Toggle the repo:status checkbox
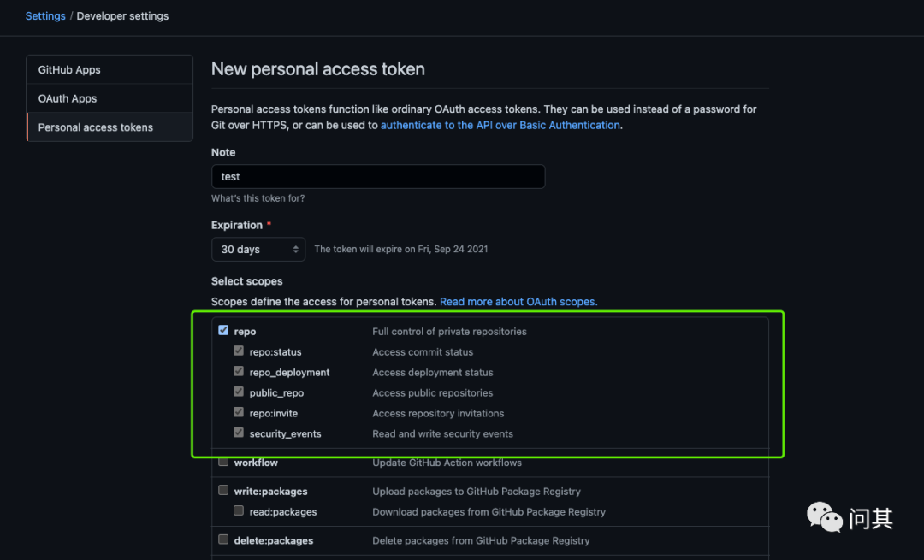 [239, 351]
